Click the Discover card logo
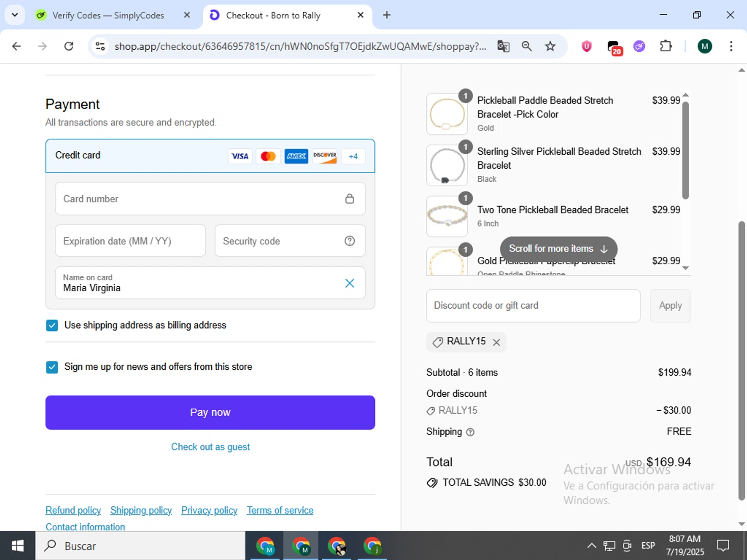 coord(325,156)
